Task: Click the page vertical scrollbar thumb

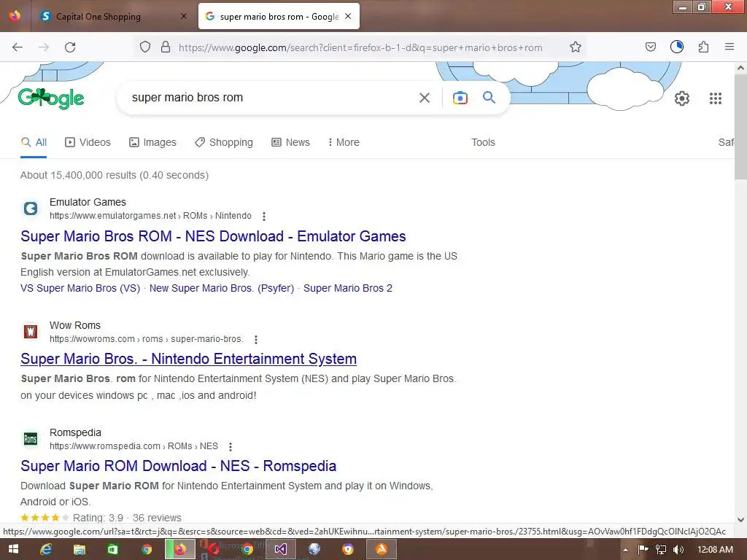Action: (741, 127)
